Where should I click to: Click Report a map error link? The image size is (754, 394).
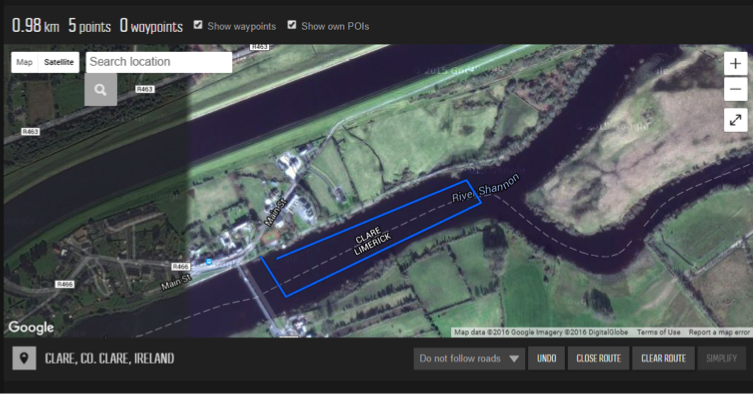click(719, 332)
